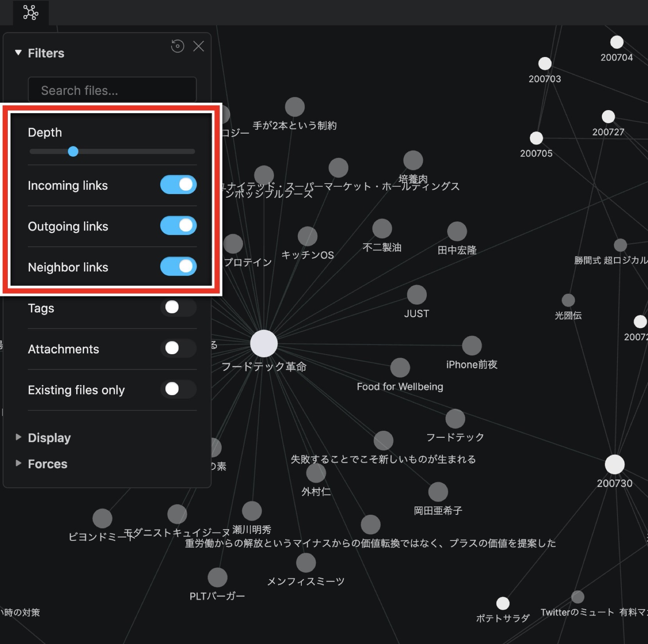Click the Search files input field
The image size is (648, 644).
click(x=112, y=90)
